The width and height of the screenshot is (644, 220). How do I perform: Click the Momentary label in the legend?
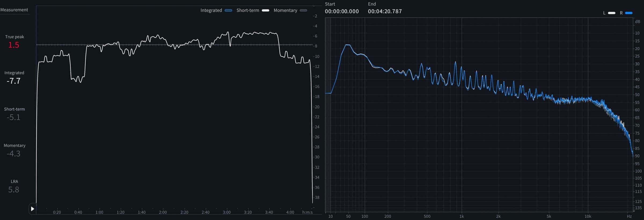tap(285, 10)
